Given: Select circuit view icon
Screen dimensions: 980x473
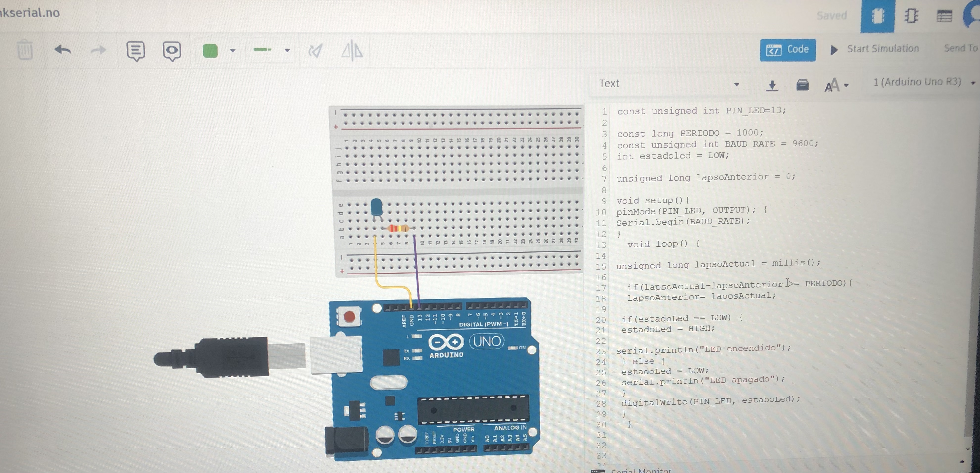Looking at the screenshot, I should 877,16.
